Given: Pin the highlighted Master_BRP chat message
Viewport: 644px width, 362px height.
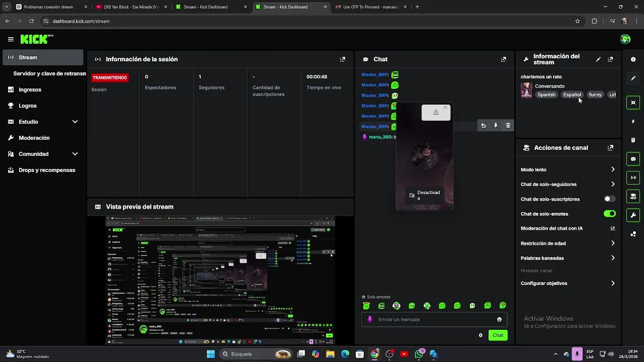Looking at the screenshot, I should point(496,126).
